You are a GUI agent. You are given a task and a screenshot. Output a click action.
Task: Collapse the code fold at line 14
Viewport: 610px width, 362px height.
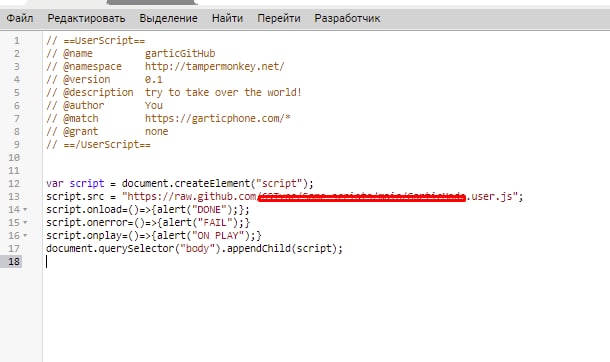tap(25, 210)
